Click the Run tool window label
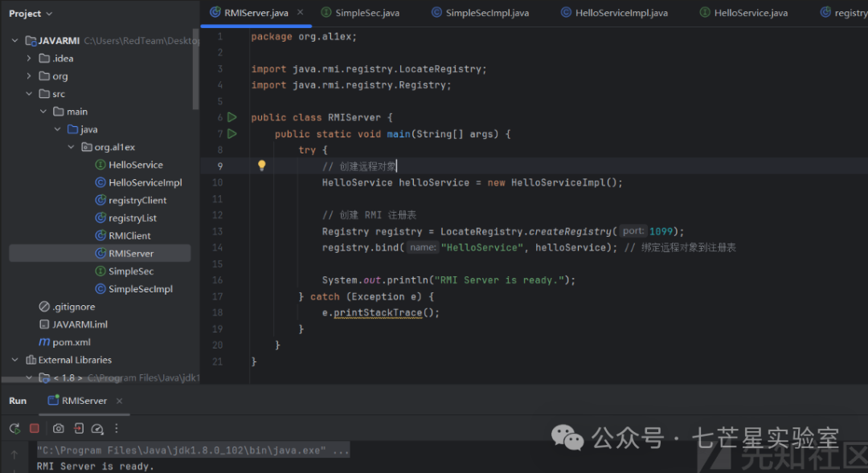 click(x=18, y=401)
